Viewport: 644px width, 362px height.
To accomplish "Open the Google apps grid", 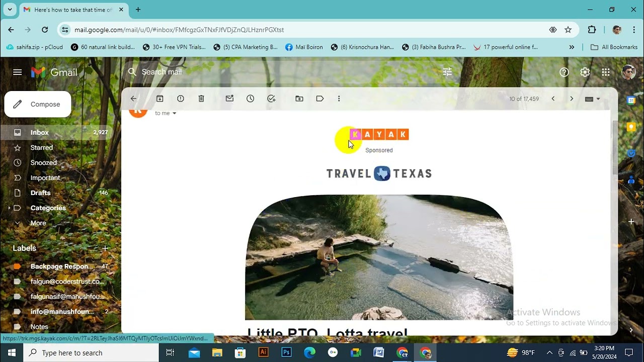I will click(606, 72).
